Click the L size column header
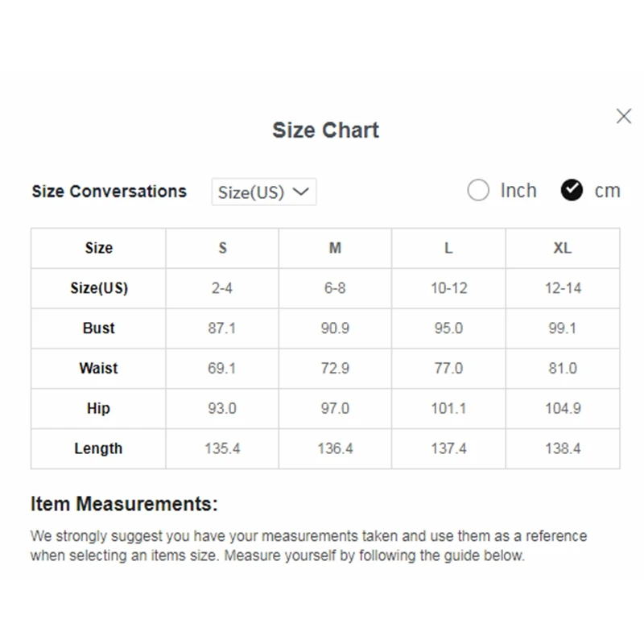This screenshot has height=644, width=644. (448, 248)
